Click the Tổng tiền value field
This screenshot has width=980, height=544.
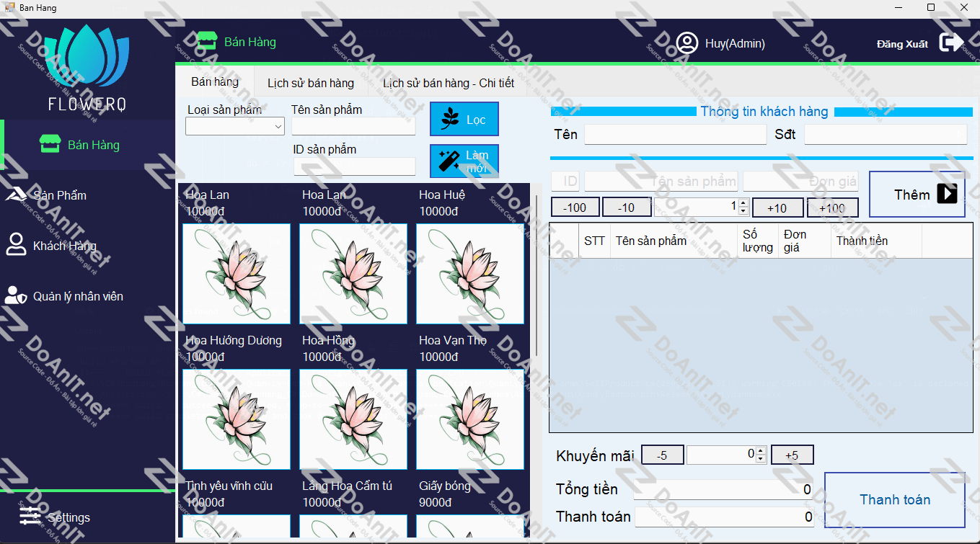tap(724, 490)
